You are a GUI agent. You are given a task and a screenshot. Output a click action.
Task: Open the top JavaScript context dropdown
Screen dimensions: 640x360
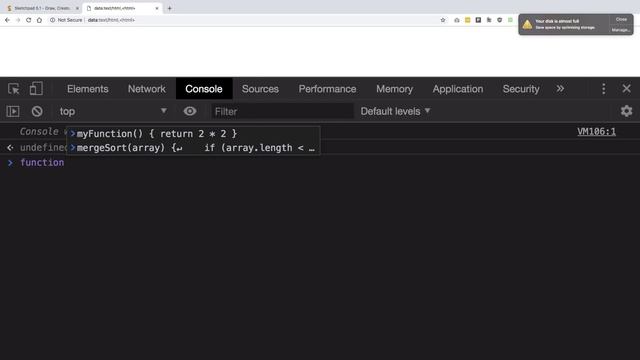click(x=113, y=111)
